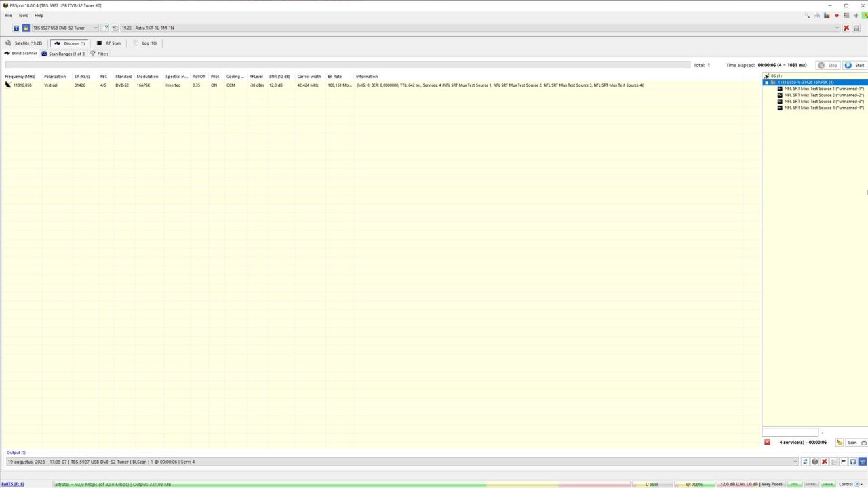
Task: Open the TV viewer icon beside Scan
Action: (x=863, y=442)
